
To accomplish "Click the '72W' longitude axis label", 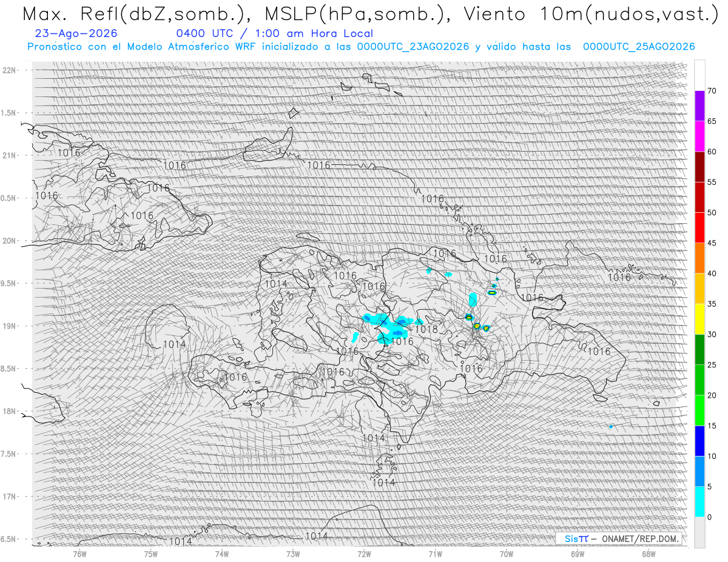I will (364, 554).
